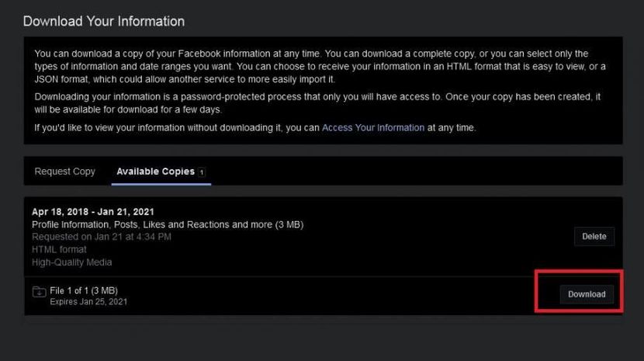Click the Download Your Information heading
Screen dimensions: 644x361
pyautogui.click(x=104, y=21)
